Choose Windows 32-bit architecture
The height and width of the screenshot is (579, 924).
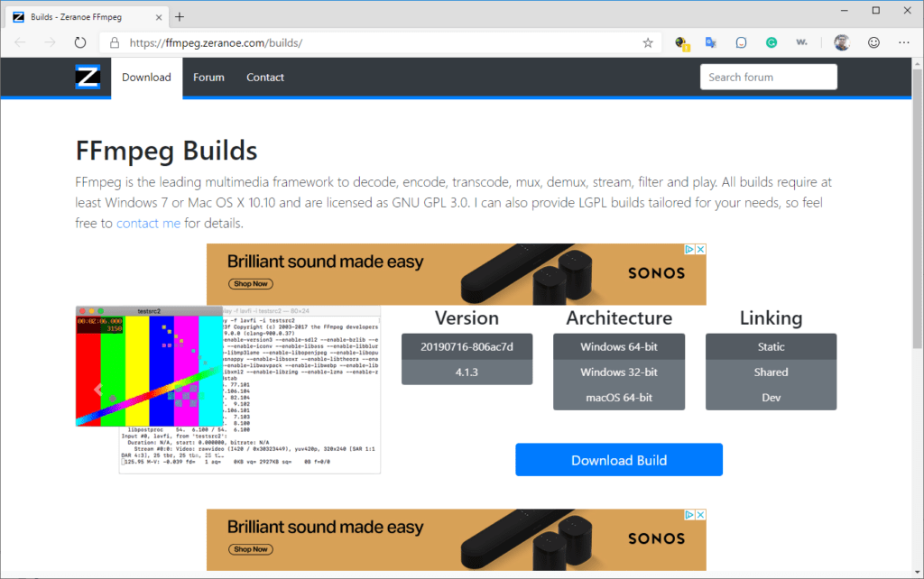(619, 372)
